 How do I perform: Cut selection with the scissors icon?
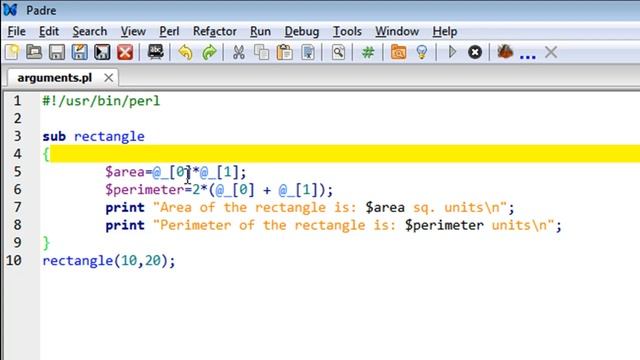pos(239,52)
